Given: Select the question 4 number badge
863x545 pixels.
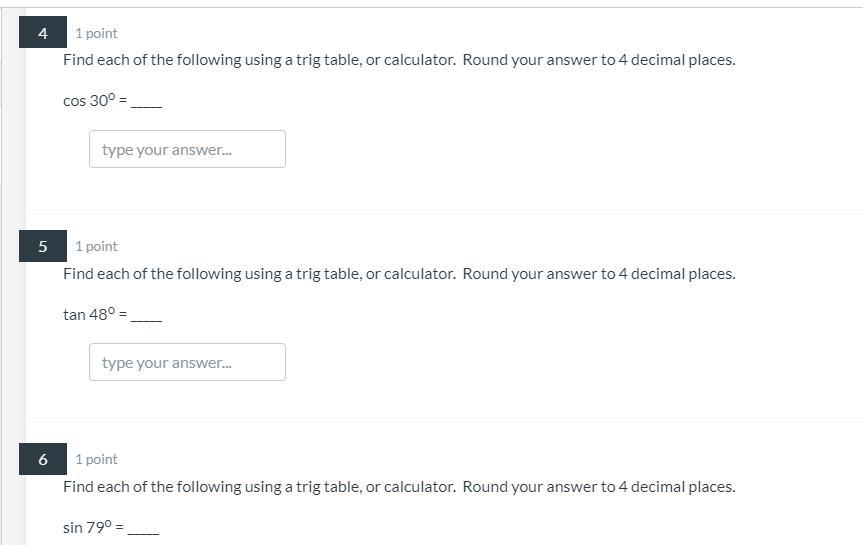Looking at the screenshot, I should tap(43, 33).
